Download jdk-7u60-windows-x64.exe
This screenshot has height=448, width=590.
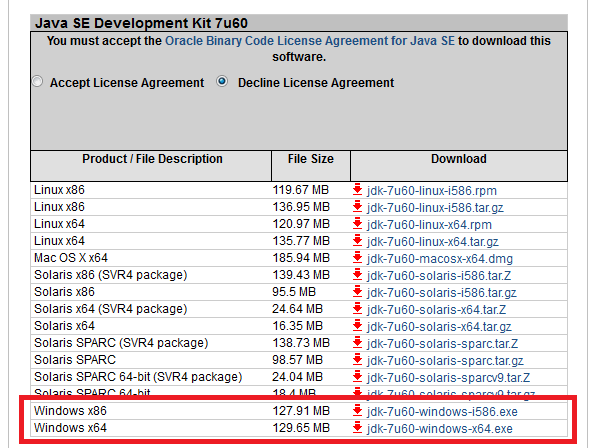click(x=440, y=428)
